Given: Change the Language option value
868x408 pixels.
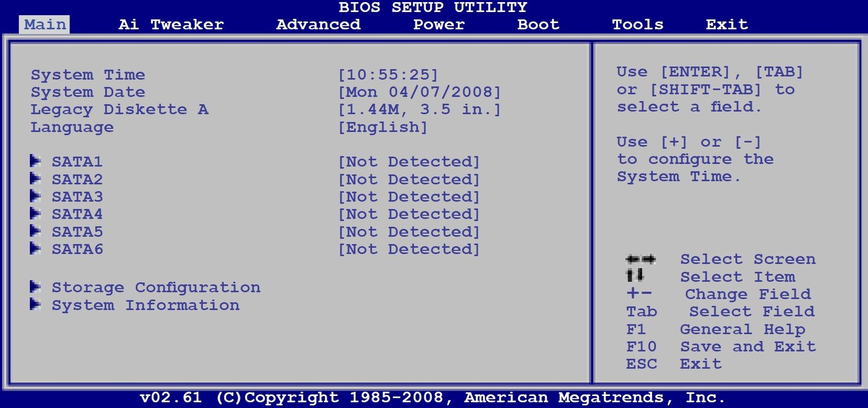Looking at the screenshot, I should click(382, 127).
